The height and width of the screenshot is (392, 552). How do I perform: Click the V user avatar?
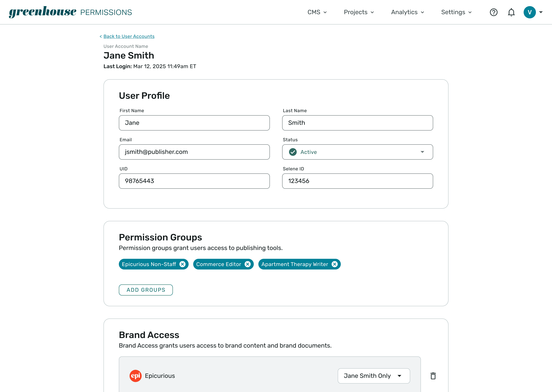click(530, 12)
